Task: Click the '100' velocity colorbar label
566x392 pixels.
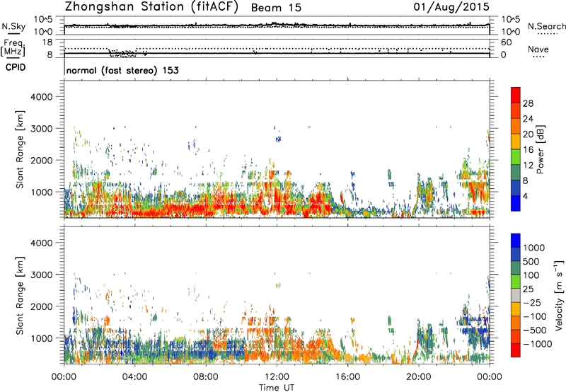Action: (x=531, y=275)
